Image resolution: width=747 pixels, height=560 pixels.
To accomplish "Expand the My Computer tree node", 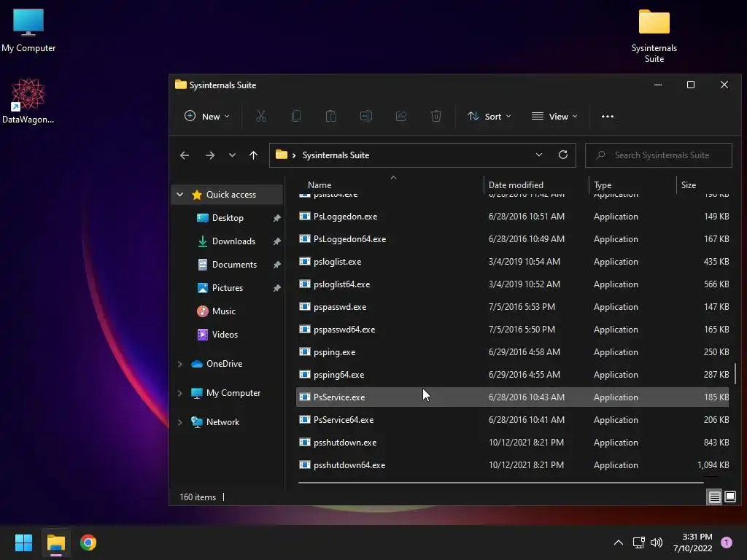I will pos(180,393).
